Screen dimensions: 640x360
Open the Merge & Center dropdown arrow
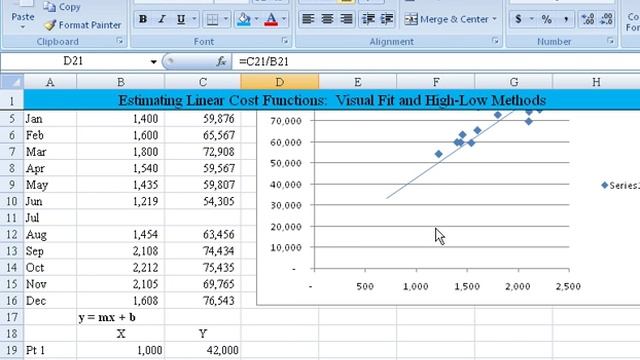click(494, 19)
